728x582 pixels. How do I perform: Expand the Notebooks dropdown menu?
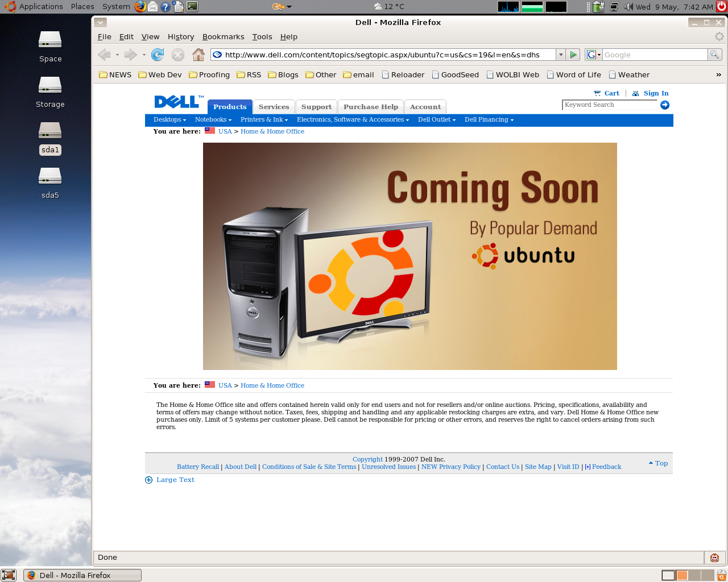point(213,119)
